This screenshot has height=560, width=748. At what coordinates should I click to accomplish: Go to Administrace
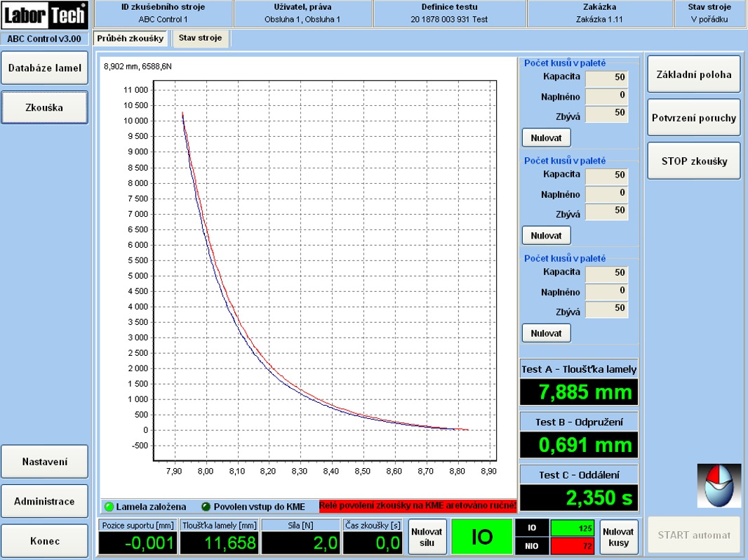(x=44, y=501)
